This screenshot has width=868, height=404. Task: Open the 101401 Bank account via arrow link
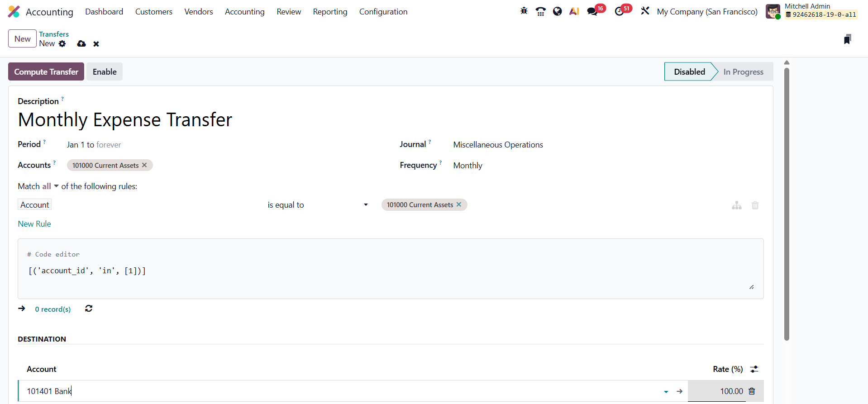(x=679, y=391)
